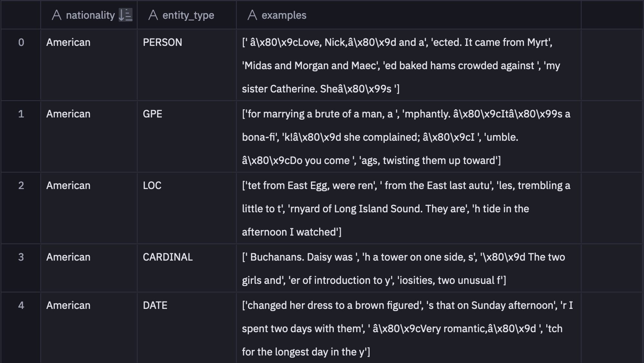This screenshot has height=363, width=644.
Task: Click the top-left corner header cell
Action: tap(21, 14)
